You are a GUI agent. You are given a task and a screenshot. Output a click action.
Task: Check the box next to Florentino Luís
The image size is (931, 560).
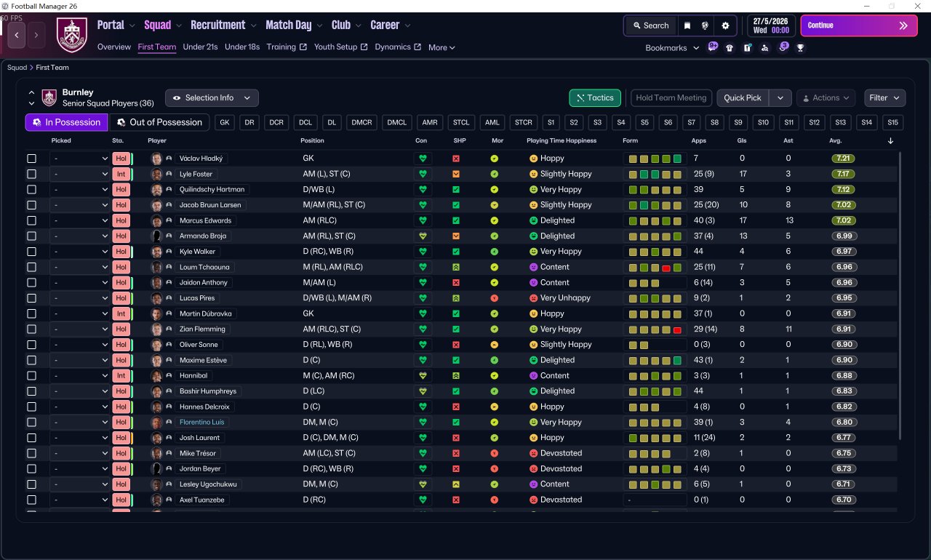pos(31,423)
